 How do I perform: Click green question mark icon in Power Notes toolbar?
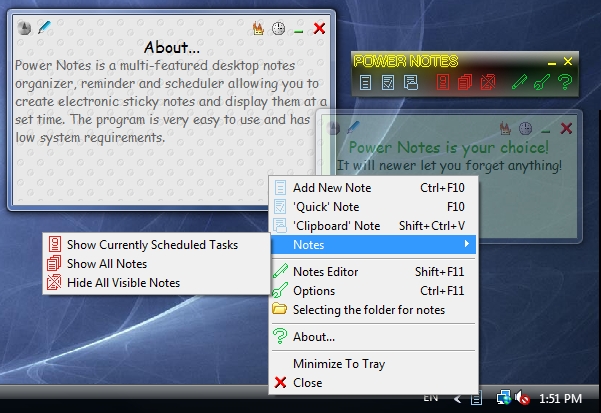pyautogui.click(x=565, y=82)
